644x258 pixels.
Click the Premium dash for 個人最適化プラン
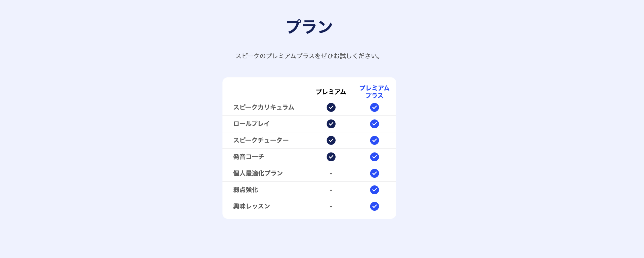(x=331, y=174)
